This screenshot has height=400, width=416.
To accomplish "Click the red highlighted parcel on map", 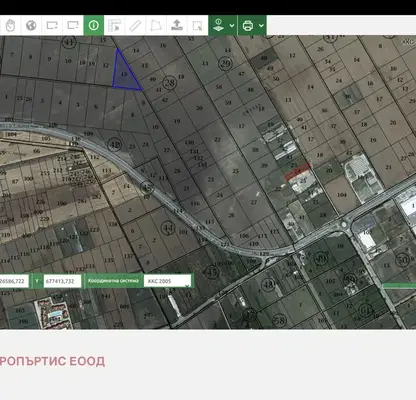I will [x=298, y=172].
